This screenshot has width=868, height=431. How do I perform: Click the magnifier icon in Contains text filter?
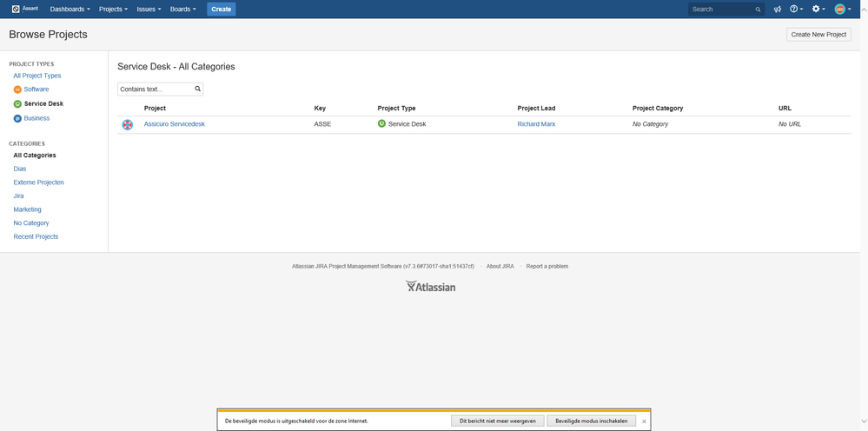[x=197, y=90]
